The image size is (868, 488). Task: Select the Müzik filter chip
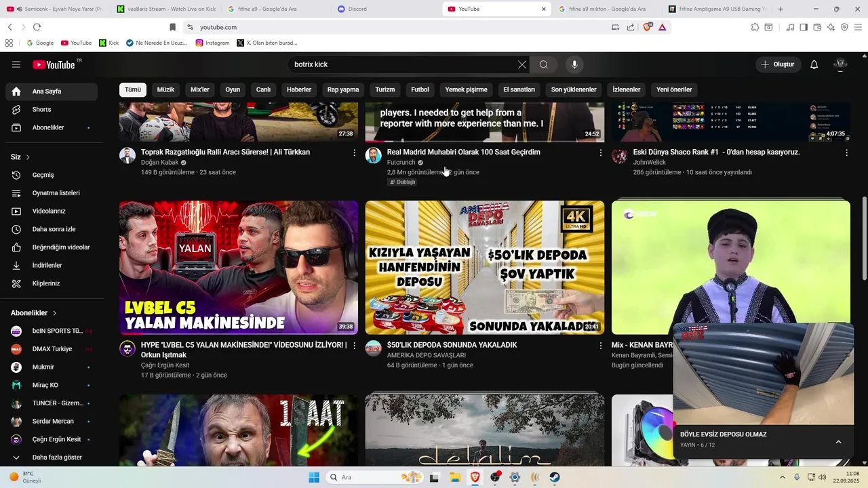coord(165,89)
